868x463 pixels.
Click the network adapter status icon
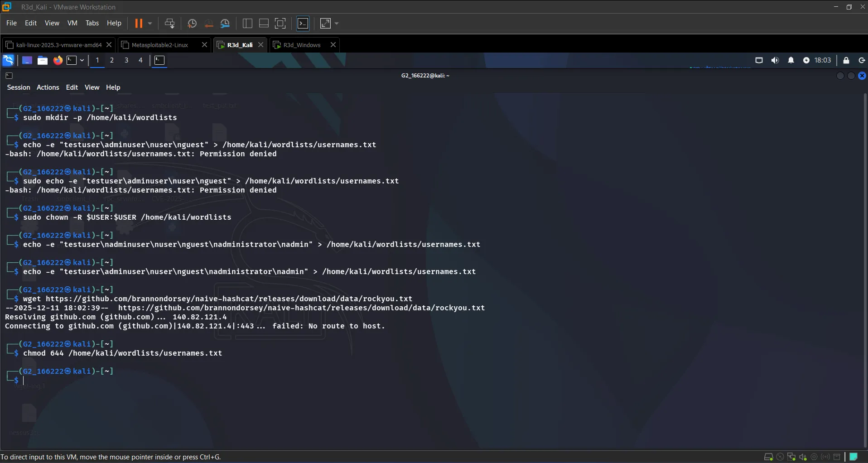(791, 457)
